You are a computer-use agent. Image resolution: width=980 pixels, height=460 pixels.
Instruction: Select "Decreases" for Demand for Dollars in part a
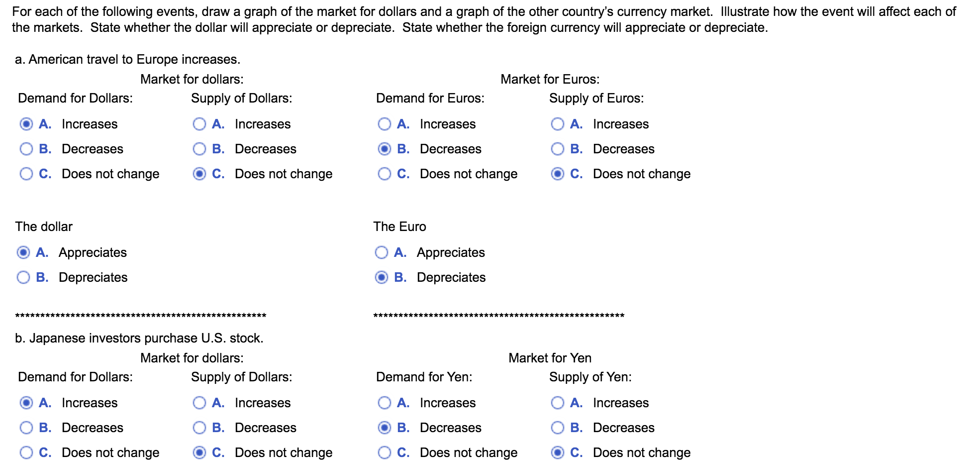tap(27, 148)
